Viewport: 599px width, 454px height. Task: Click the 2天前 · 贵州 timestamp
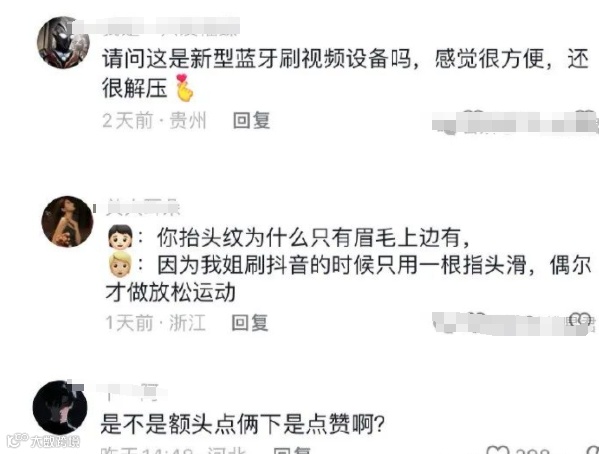coord(154,121)
